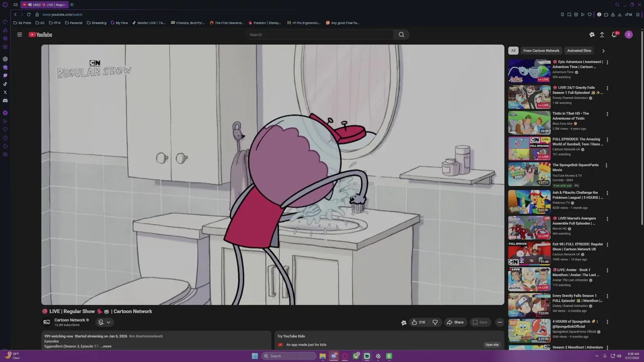Open the 3d Prints bookmark folder
This screenshot has height=362, width=644.
point(22,23)
